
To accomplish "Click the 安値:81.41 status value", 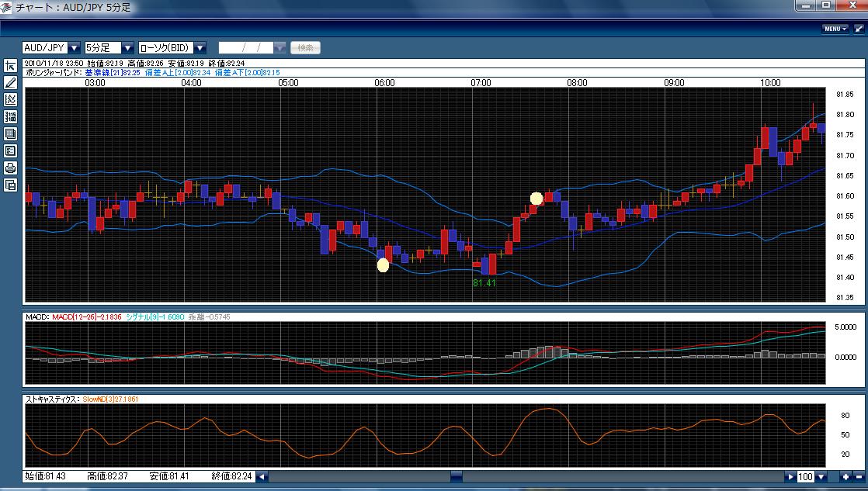I will 169,476.
